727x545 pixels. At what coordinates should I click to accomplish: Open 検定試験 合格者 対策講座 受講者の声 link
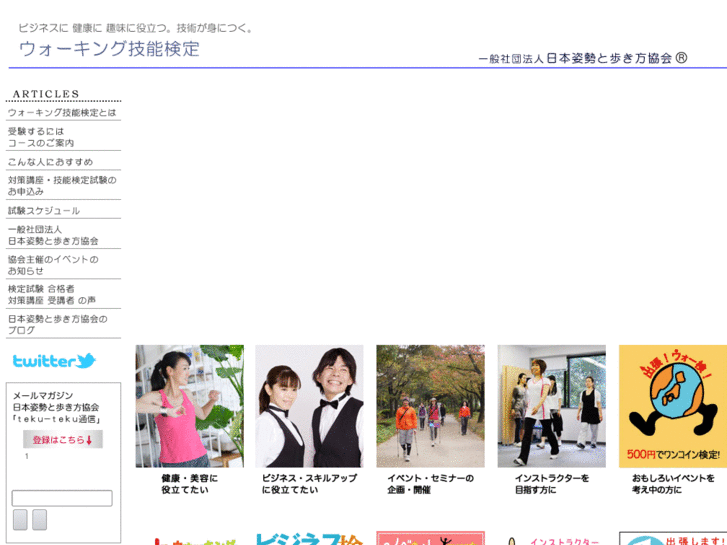point(52,295)
